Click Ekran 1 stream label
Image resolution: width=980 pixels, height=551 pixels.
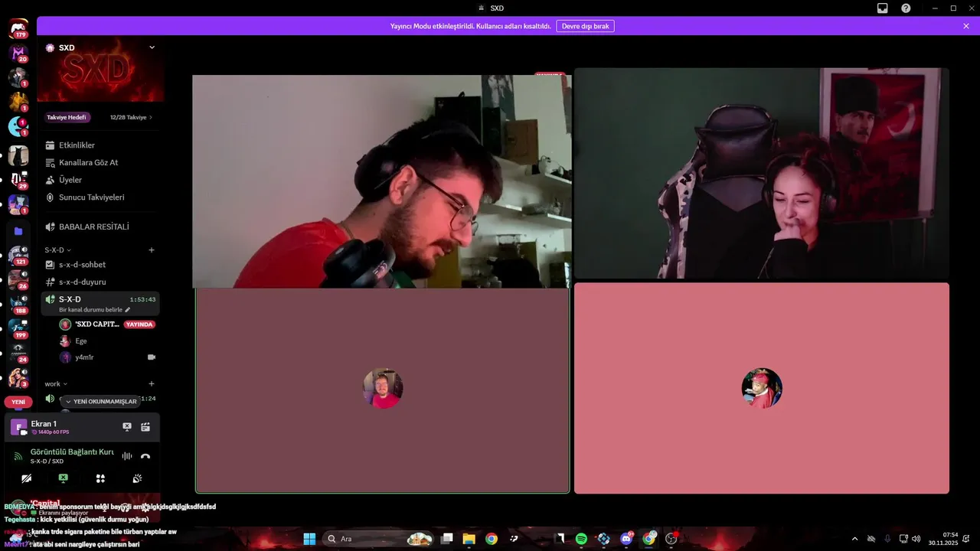[x=44, y=424]
